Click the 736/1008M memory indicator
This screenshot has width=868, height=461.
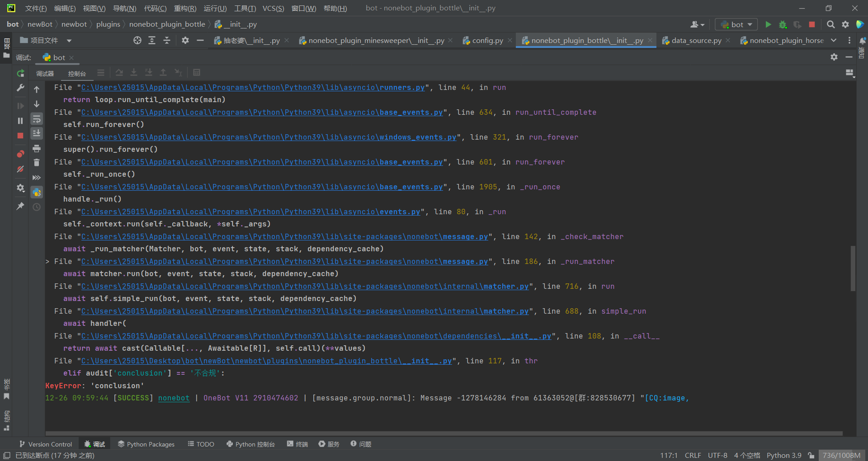842,455
